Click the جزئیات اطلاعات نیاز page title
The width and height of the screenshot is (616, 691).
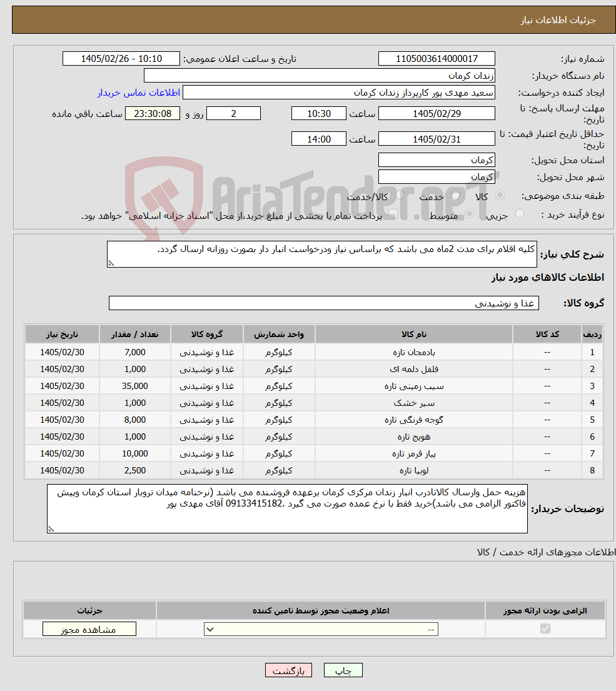point(558,20)
